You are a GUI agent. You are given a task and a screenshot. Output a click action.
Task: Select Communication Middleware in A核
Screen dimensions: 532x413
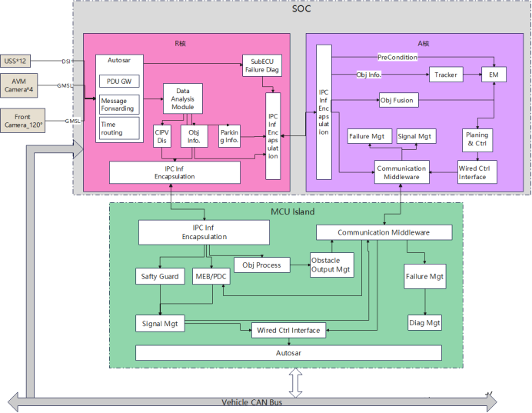click(x=402, y=172)
